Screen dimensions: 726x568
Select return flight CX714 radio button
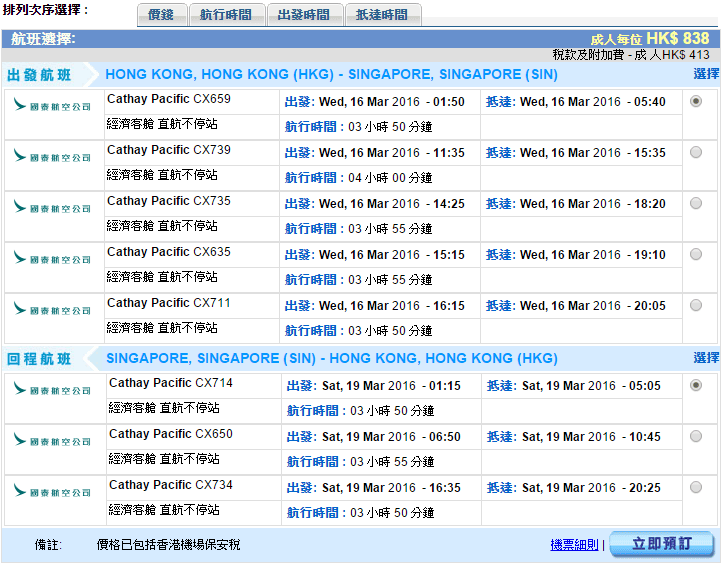(x=696, y=385)
